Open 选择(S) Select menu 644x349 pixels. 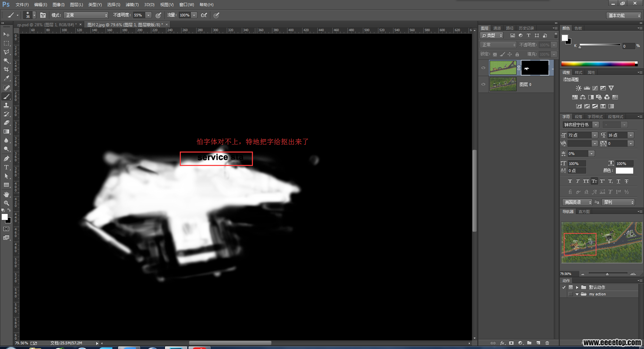[x=114, y=5]
